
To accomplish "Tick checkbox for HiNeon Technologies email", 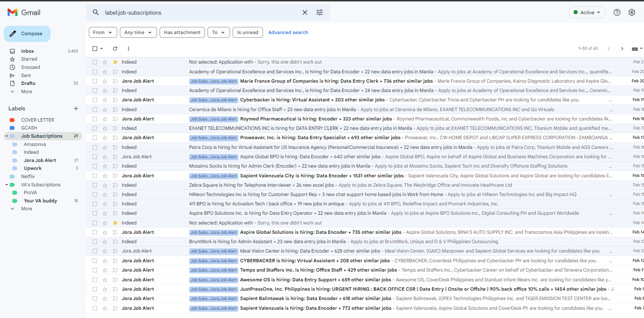I will pos(95,195).
